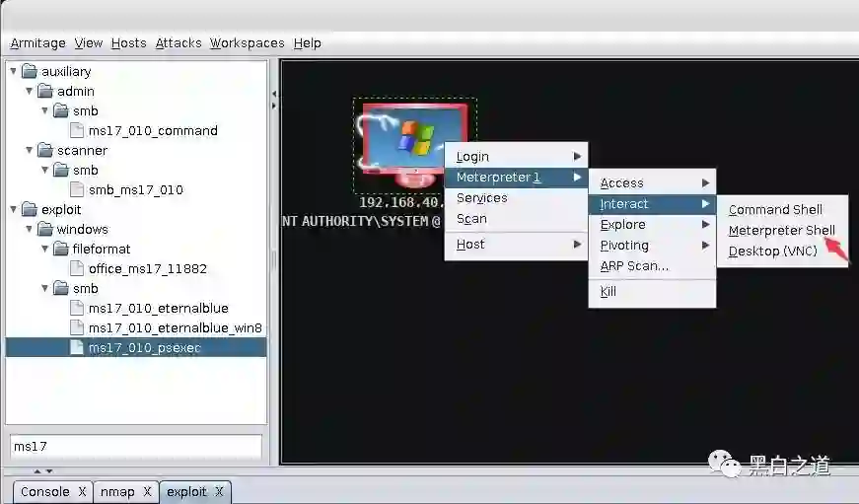Open the Pivoting submenu
This screenshot has height=504, width=859.
point(652,246)
